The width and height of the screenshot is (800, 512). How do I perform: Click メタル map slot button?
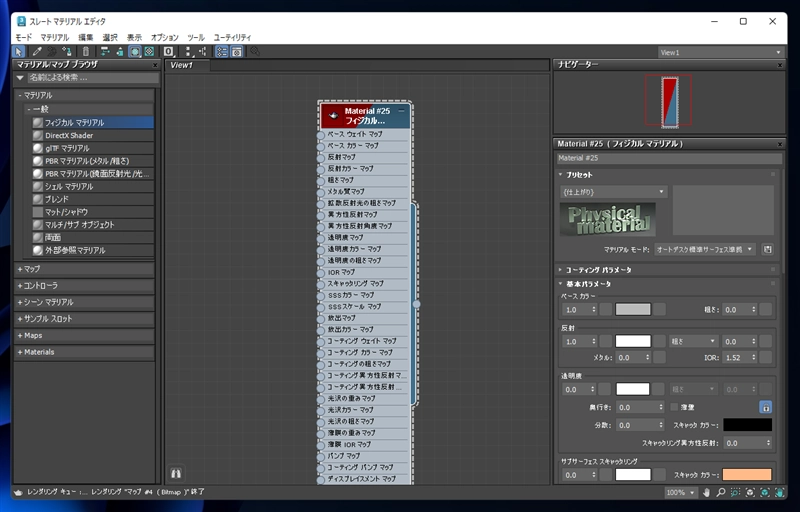[660, 357]
